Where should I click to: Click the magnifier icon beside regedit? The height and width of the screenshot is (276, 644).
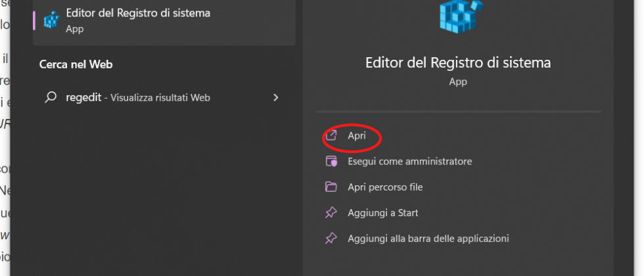51,97
